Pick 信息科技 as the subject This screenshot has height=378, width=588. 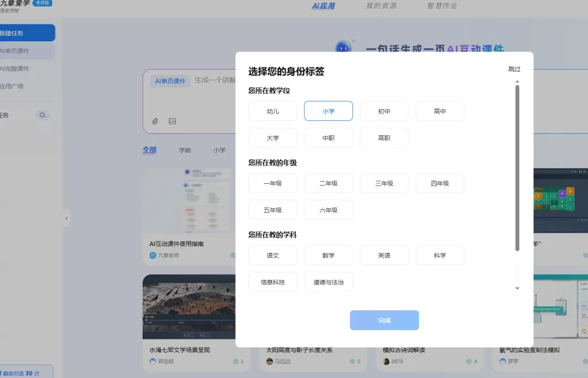pos(273,282)
